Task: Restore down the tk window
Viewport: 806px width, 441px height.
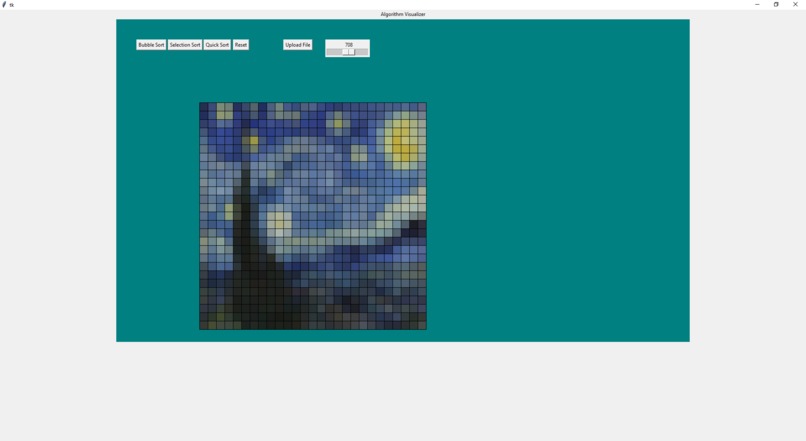Action: click(776, 4)
